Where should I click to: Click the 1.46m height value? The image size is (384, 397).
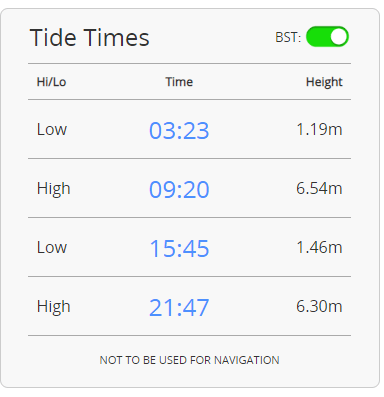tap(319, 247)
